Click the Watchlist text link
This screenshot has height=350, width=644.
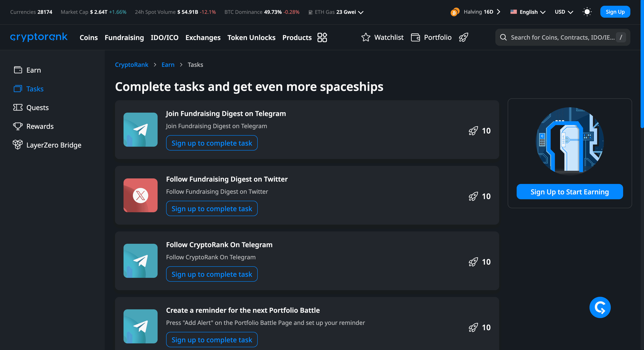(x=389, y=37)
